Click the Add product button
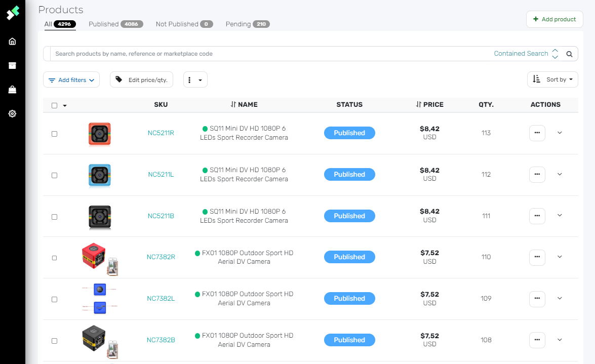Screen dimensions: 595x364 pyautogui.click(x=554, y=19)
